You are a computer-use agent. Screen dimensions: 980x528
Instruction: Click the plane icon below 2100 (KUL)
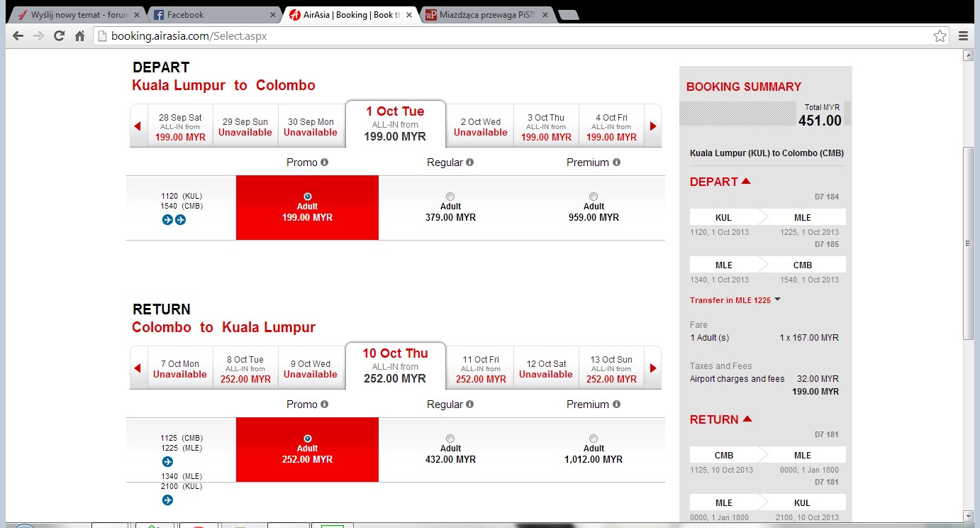pos(167,500)
